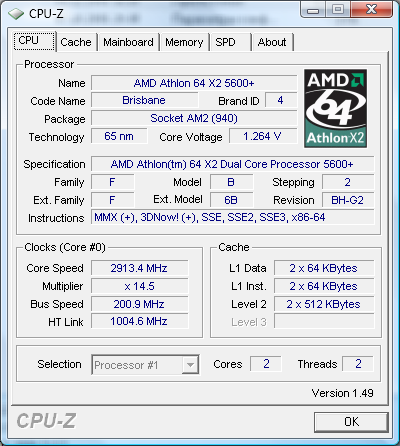Click the Specification field text
This screenshot has width=400, height=446.
click(x=232, y=164)
